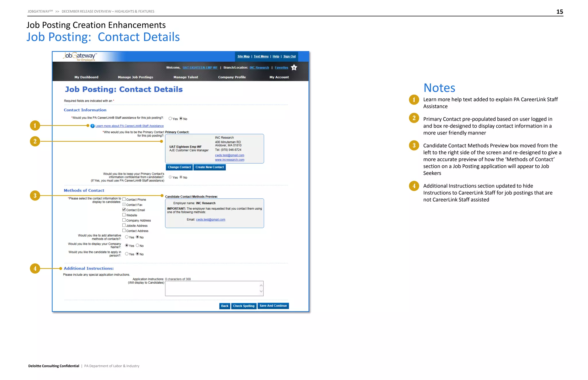The height and width of the screenshot is (380, 588).
Task: Select No for display Company Name
Action: click(x=138, y=245)
